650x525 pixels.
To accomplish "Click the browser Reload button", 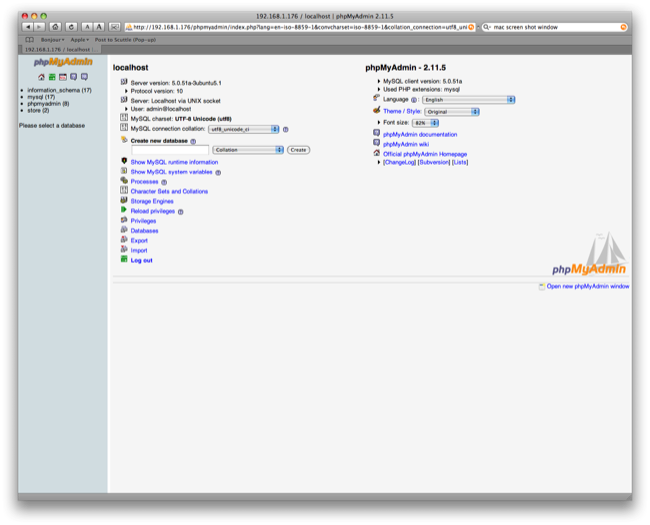I will click(x=71, y=27).
